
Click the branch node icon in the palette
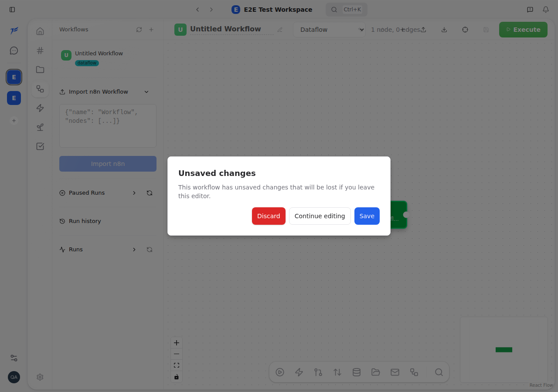318,372
